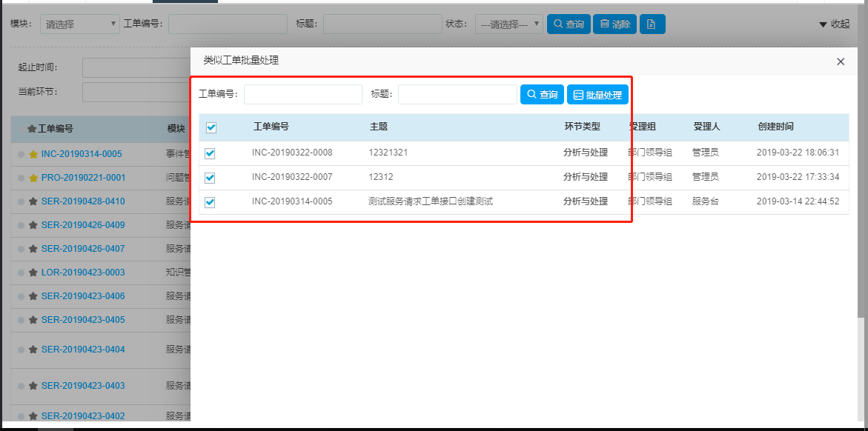This screenshot has height=431, width=868.
Task: Focus the 工单编号 input field in dialog
Action: pos(302,95)
